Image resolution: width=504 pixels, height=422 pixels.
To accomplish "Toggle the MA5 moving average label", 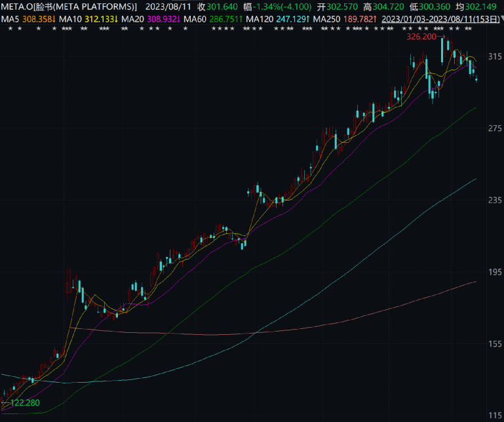I will (x=10, y=20).
